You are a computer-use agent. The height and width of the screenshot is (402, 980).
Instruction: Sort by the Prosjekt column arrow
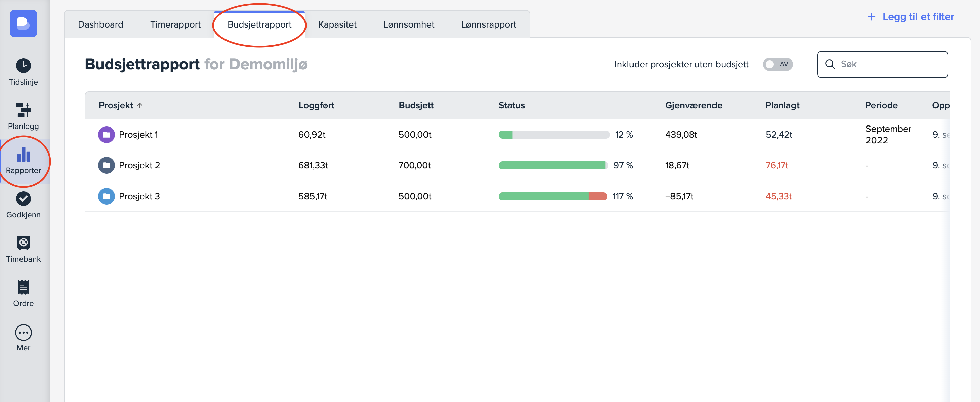click(139, 105)
